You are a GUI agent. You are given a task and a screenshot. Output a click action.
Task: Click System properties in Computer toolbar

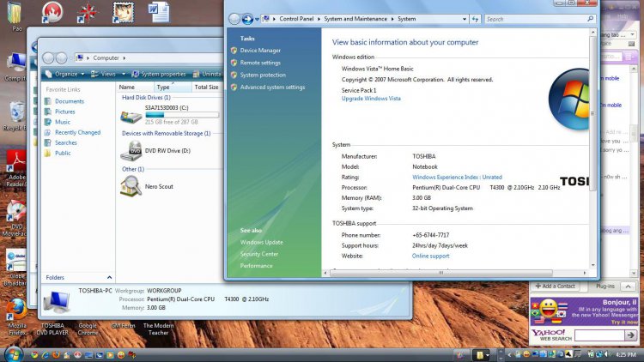(159, 74)
